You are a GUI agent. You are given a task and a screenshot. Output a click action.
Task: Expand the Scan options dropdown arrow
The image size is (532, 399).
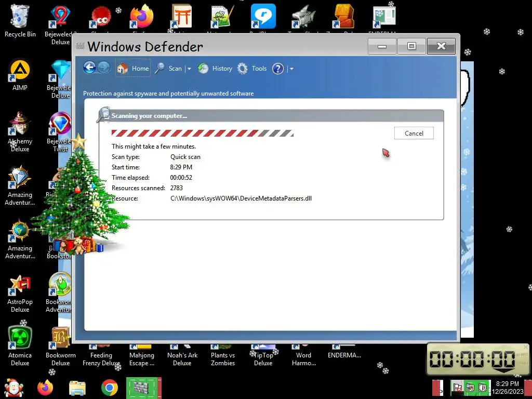click(x=189, y=69)
